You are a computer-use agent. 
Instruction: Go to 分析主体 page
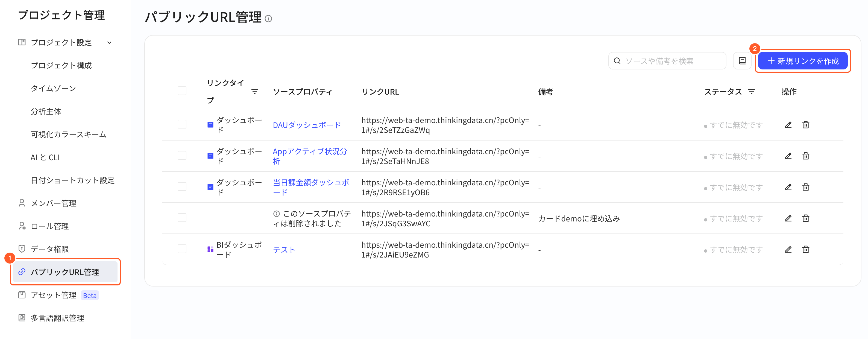(46, 111)
